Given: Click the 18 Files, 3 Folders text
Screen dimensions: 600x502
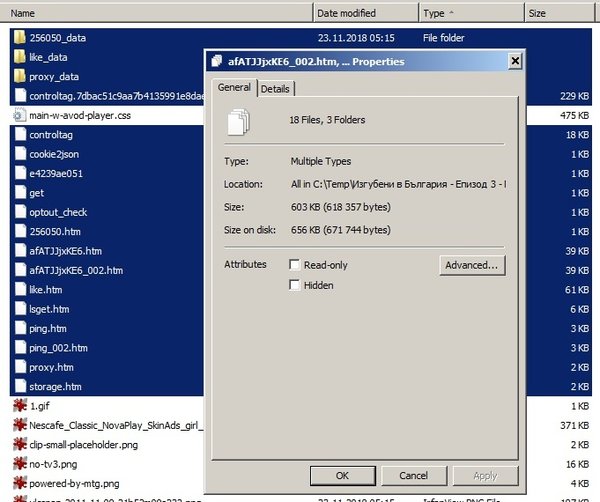Looking at the screenshot, I should click(327, 120).
